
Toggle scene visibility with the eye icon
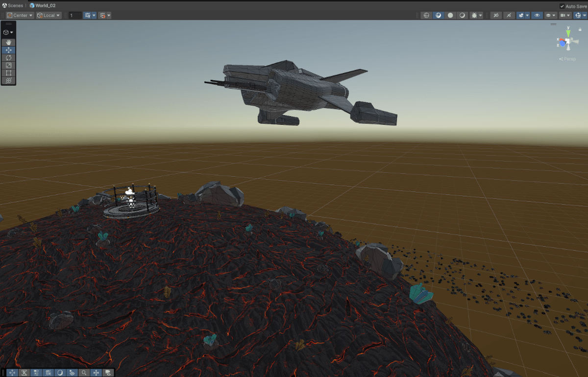[x=537, y=15]
